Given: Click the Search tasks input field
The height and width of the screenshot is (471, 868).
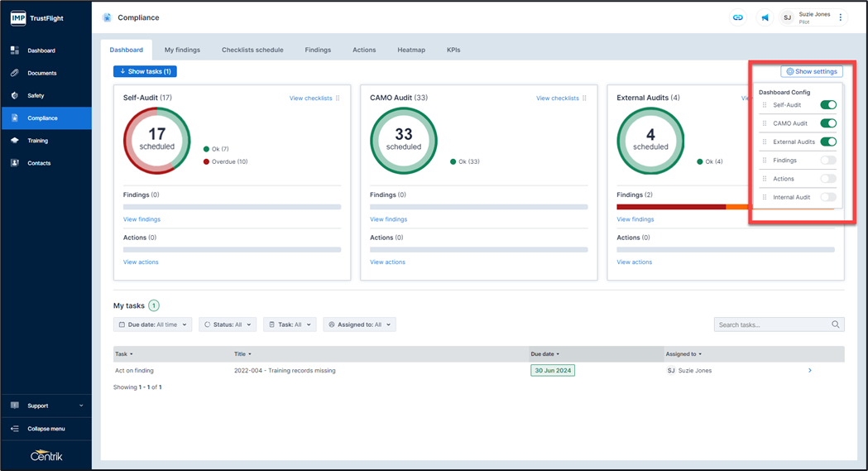Looking at the screenshot, I should (x=772, y=324).
